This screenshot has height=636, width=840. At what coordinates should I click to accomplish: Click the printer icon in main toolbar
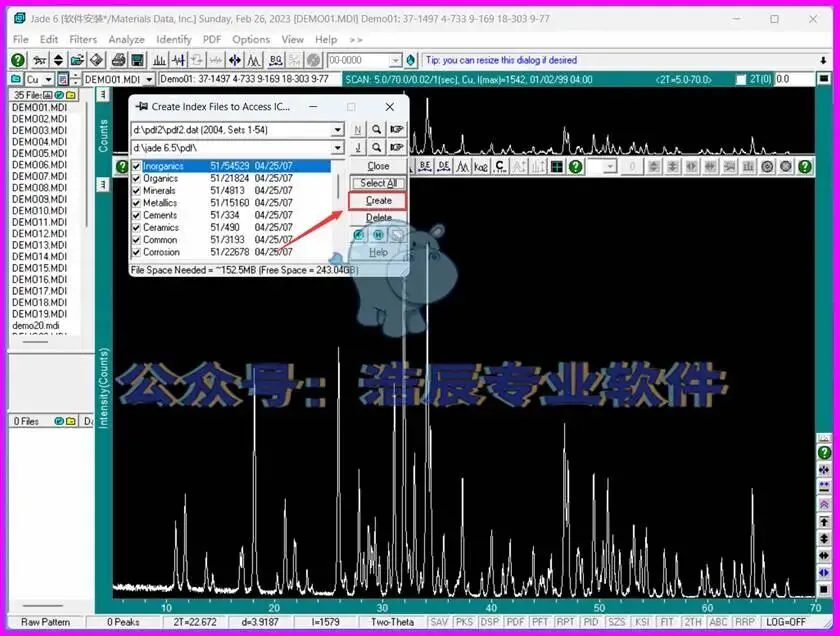[118, 60]
